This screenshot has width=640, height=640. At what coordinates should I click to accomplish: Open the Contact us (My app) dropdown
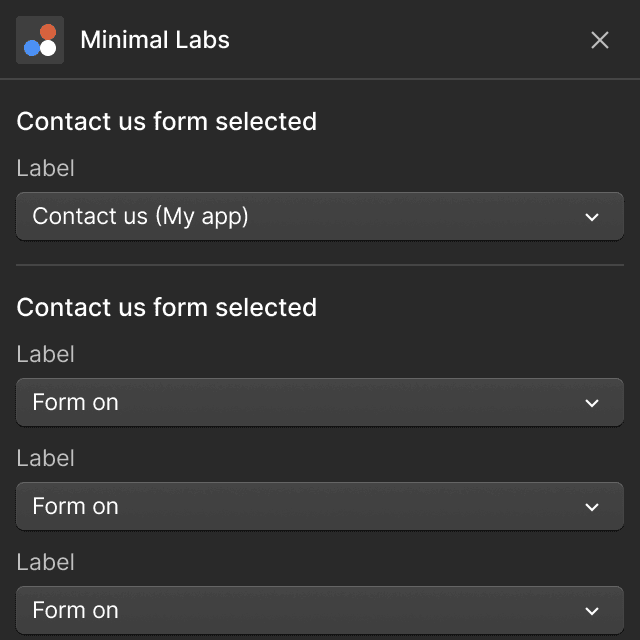300,216
